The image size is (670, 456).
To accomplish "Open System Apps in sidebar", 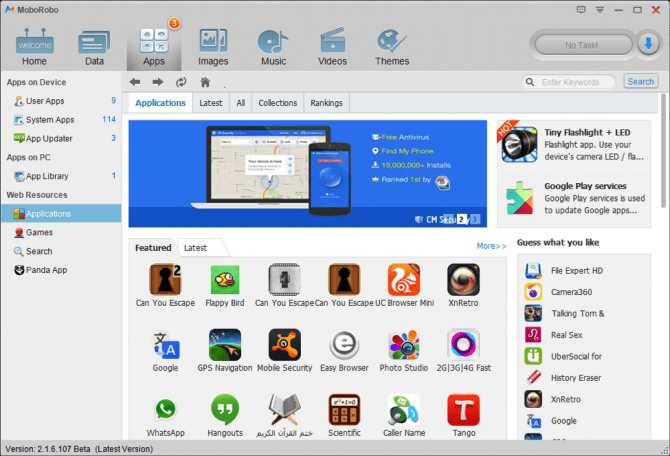I will (61, 120).
